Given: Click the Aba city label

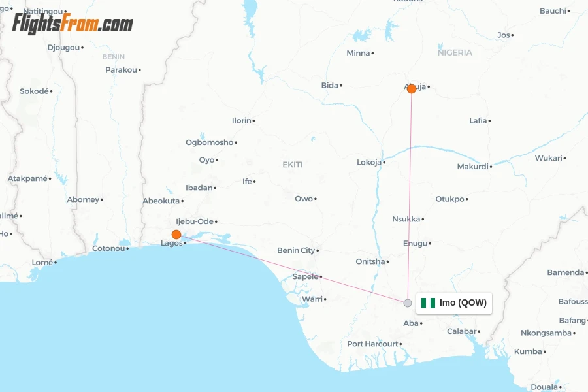Looking at the screenshot, I should 411,323.
